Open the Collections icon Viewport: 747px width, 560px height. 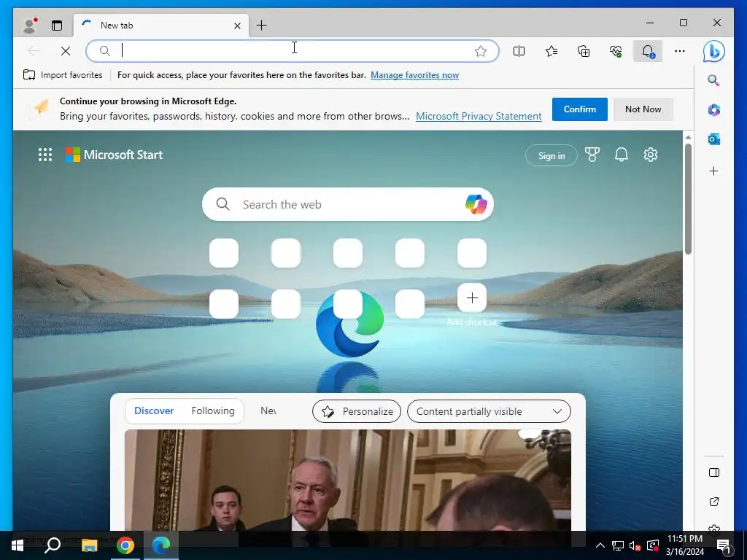click(584, 51)
